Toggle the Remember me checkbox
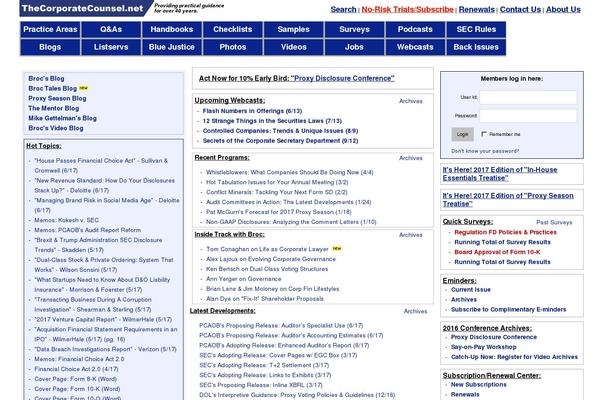This screenshot has height=400, width=600. pos(484,134)
